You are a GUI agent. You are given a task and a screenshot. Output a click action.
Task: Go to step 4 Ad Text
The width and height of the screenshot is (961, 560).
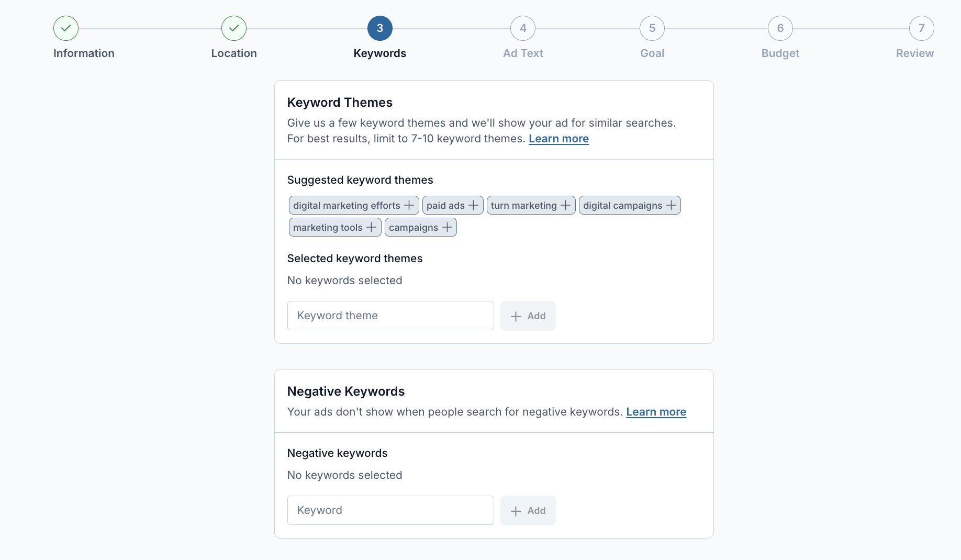tap(522, 28)
